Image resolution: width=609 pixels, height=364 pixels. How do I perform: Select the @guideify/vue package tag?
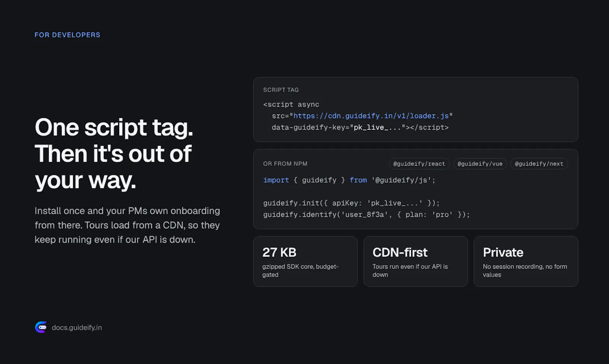click(x=480, y=164)
